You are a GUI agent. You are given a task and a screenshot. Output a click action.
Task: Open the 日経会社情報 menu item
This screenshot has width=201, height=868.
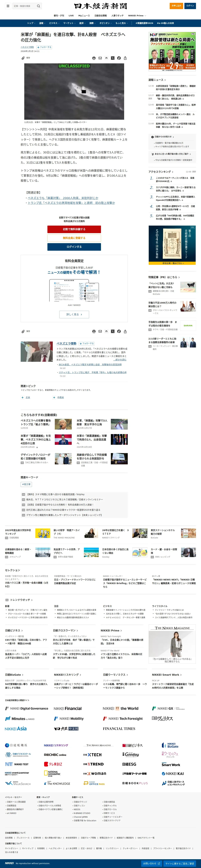click(x=100, y=16)
